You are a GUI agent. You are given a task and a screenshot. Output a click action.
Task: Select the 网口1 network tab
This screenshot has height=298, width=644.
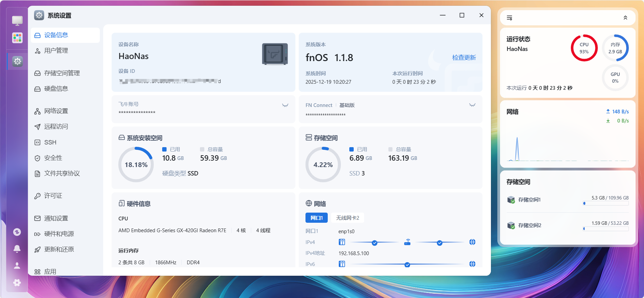pyautogui.click(x=316, y=218)
